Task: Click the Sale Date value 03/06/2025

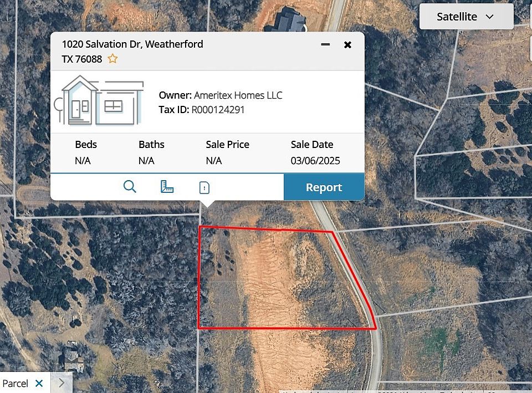Action: [x=315, y=161]
